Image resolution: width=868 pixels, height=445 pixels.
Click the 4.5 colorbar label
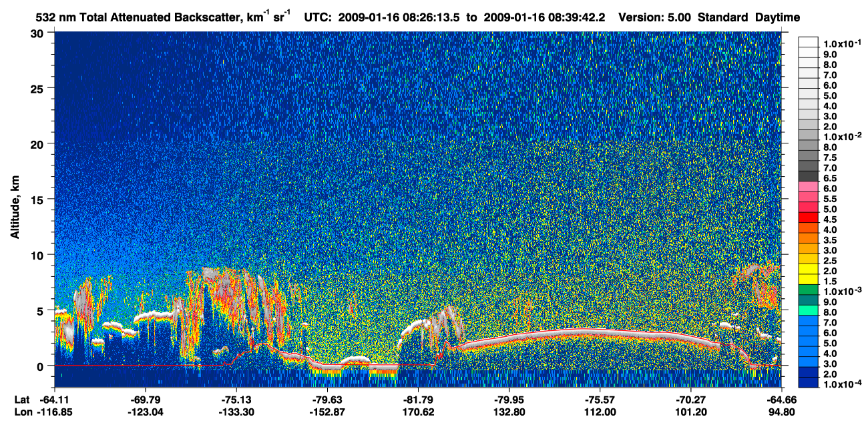click(831, 219)
